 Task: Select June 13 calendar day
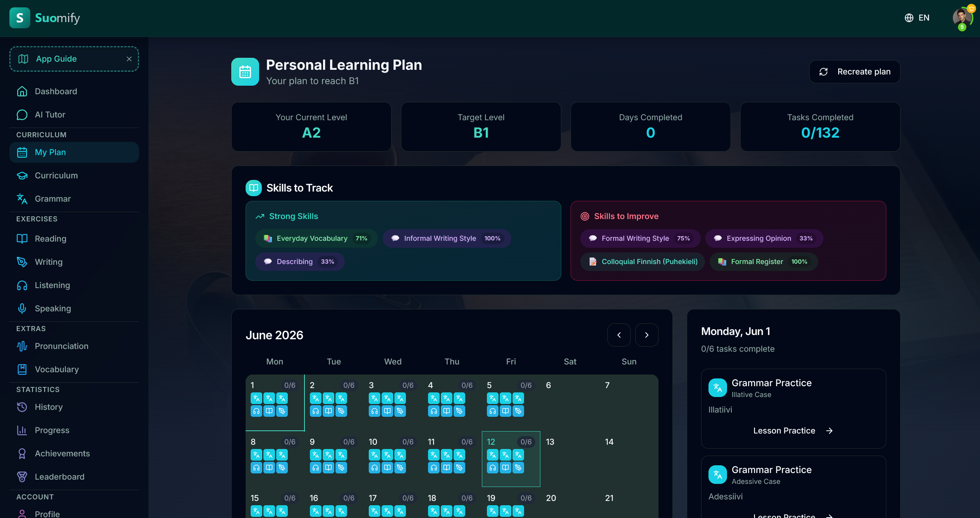570,459
